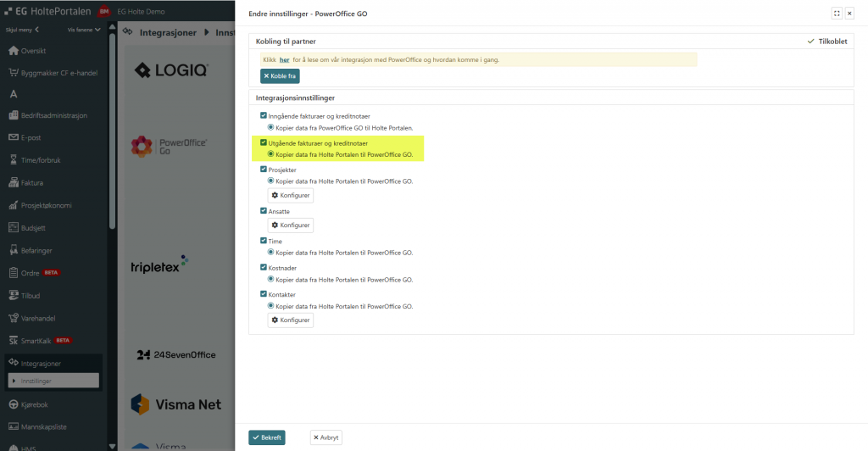Click the Time/forbruk hourglass icon
Image resolution: width=868 pixels, height=451 pixels.
(x=14, y=159)
